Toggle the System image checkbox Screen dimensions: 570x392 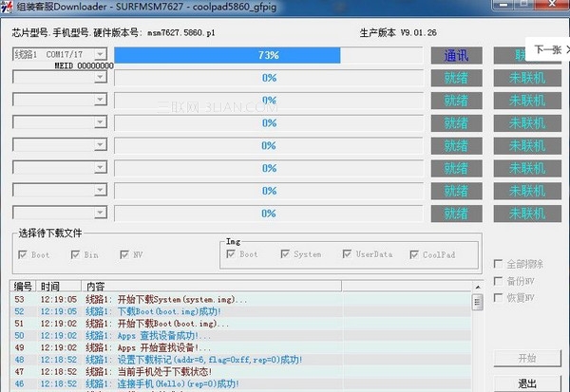[285, 254]
